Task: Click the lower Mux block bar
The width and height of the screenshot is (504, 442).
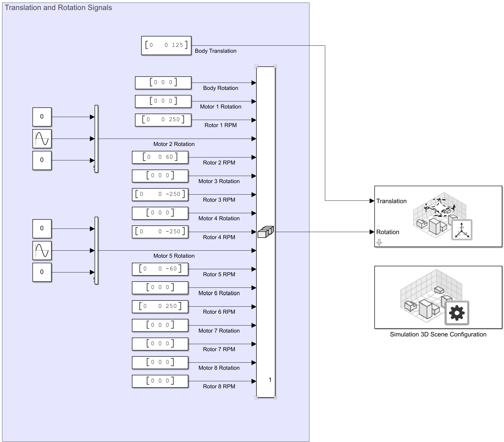Action: pyautogui.click(x=96, y=250)
